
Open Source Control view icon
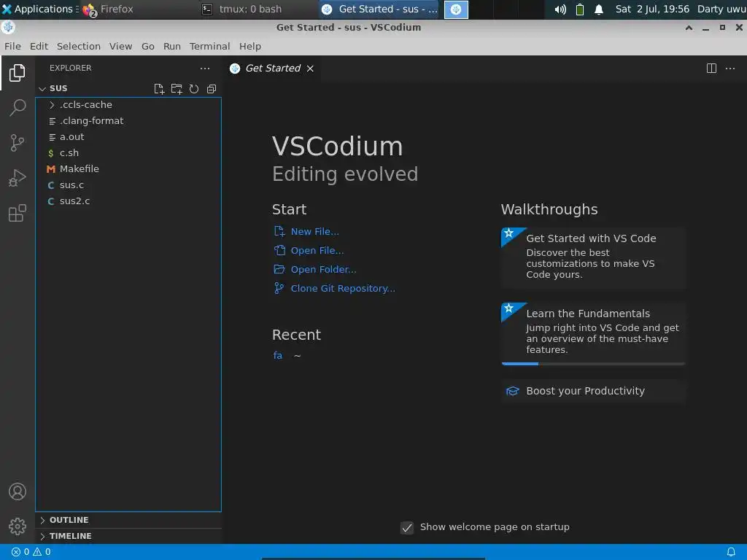pos(18,143)
